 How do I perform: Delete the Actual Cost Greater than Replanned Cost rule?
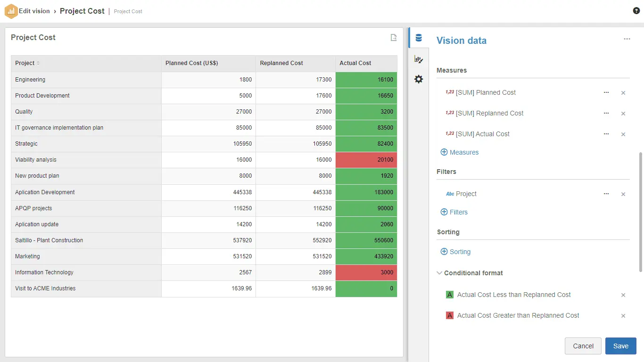623,315
